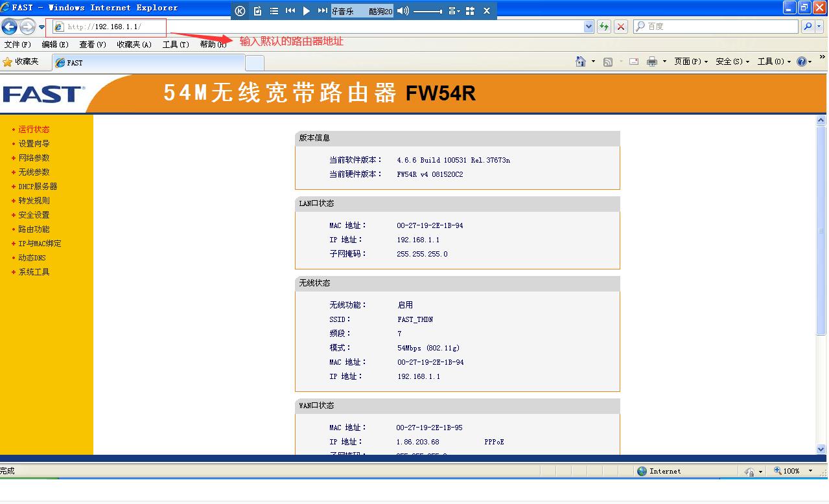Open the KuGou playlist icon
Image resolution: width=829 pixels, height=504 pixels.
[274, 10]
